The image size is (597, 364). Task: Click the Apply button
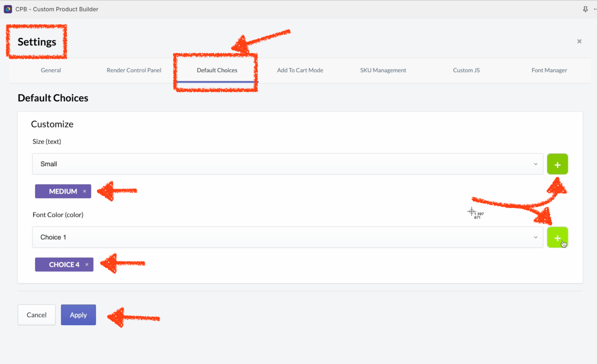[78, 315]
